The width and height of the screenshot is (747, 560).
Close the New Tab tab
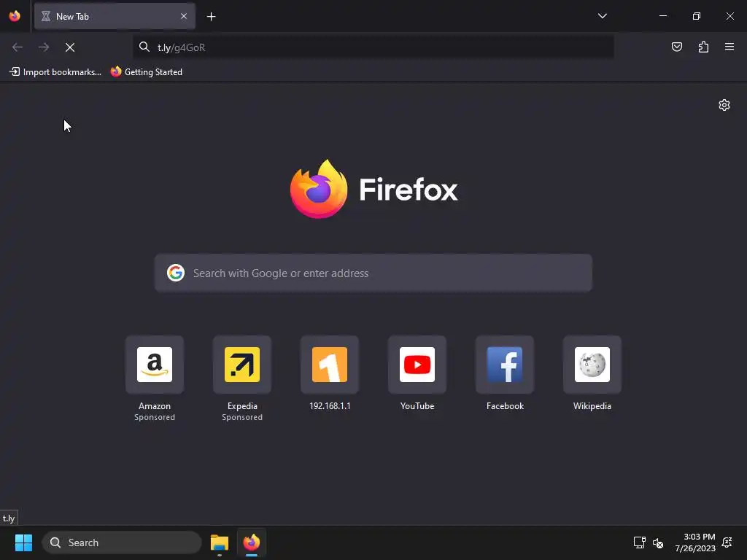184,16
